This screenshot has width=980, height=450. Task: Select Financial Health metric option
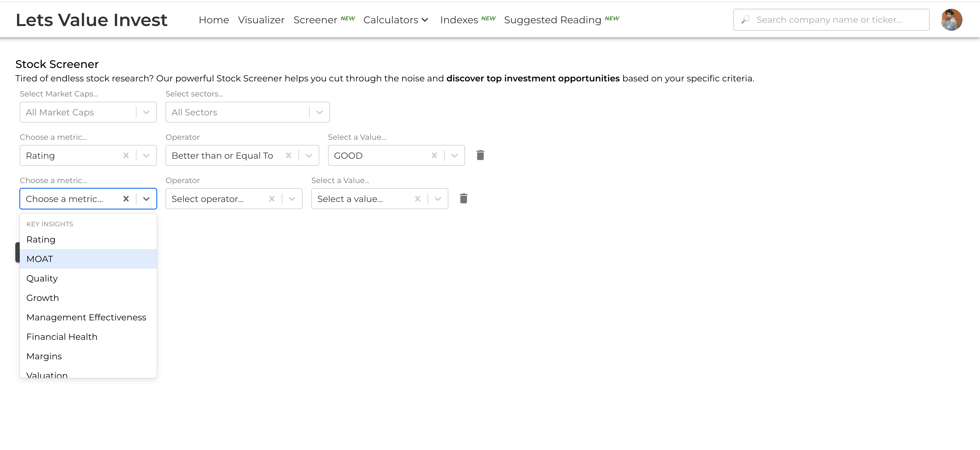pos(62,337)
